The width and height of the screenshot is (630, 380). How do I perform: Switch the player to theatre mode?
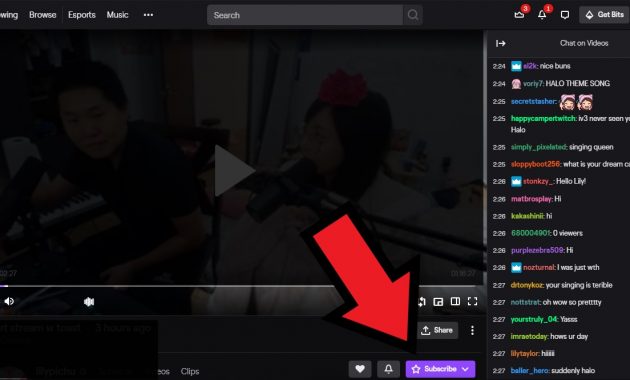455,301
